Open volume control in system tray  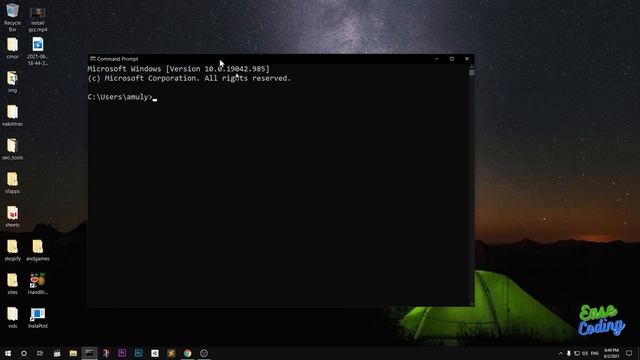pos(585,353)
